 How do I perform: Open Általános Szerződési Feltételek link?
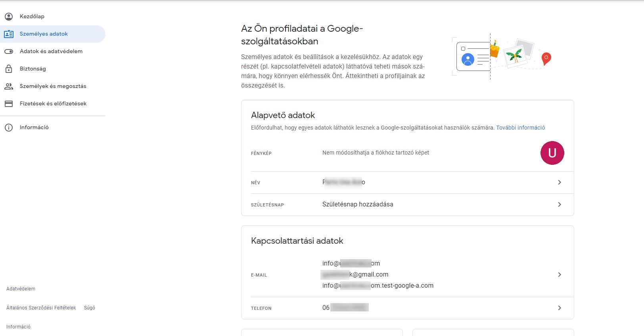[41, 308]
